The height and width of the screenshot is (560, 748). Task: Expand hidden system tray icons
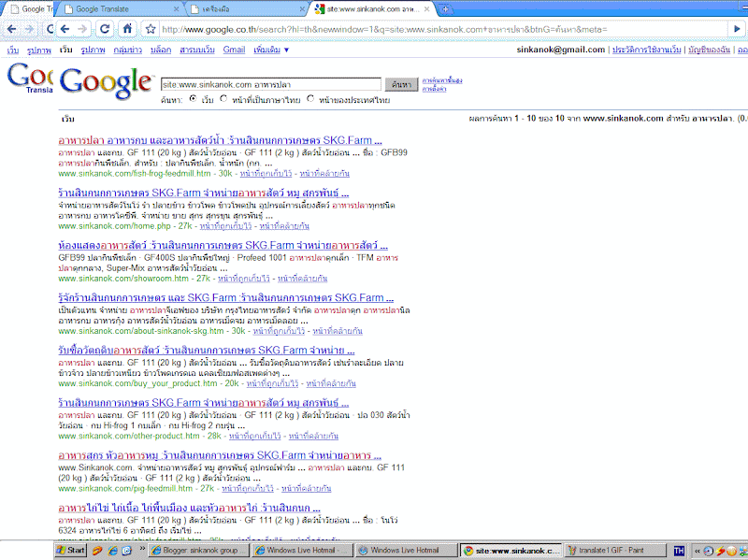697,551
